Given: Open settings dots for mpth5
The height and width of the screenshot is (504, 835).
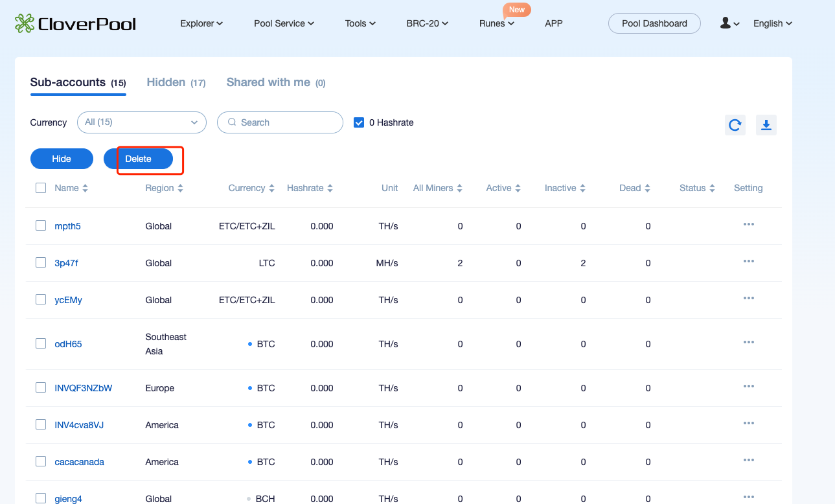Looking at the screenshot, I should point(749,224).
